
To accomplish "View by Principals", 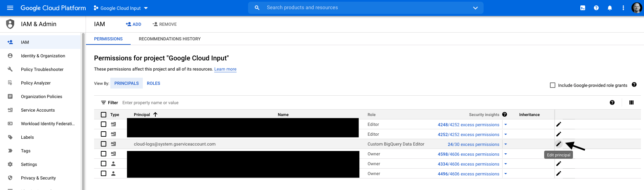I will [x=127, y=83].
